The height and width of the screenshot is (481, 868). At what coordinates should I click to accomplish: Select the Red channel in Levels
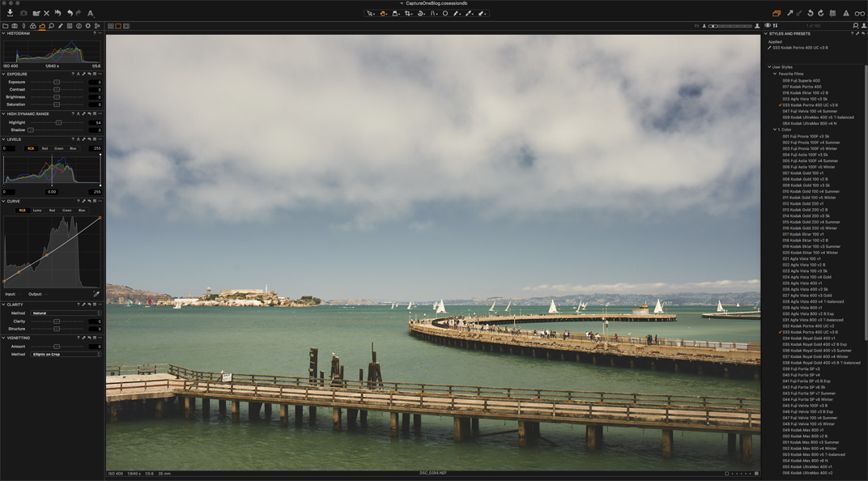45,148
